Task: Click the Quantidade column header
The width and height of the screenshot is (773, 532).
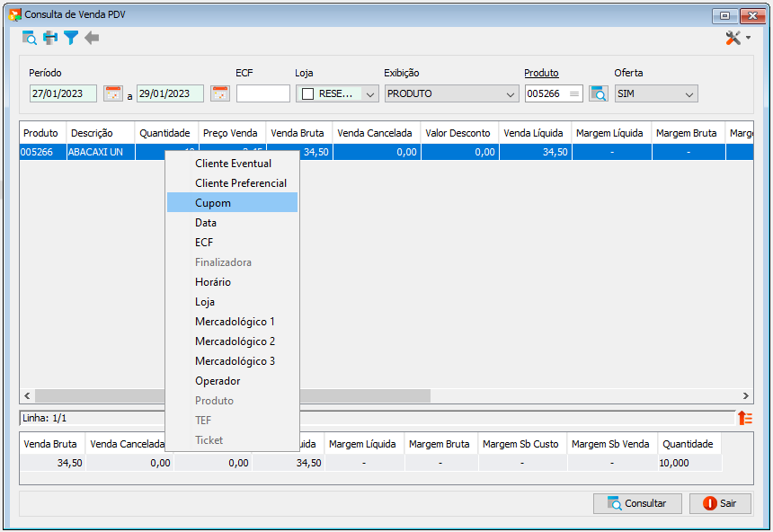Action: [166, 133]
